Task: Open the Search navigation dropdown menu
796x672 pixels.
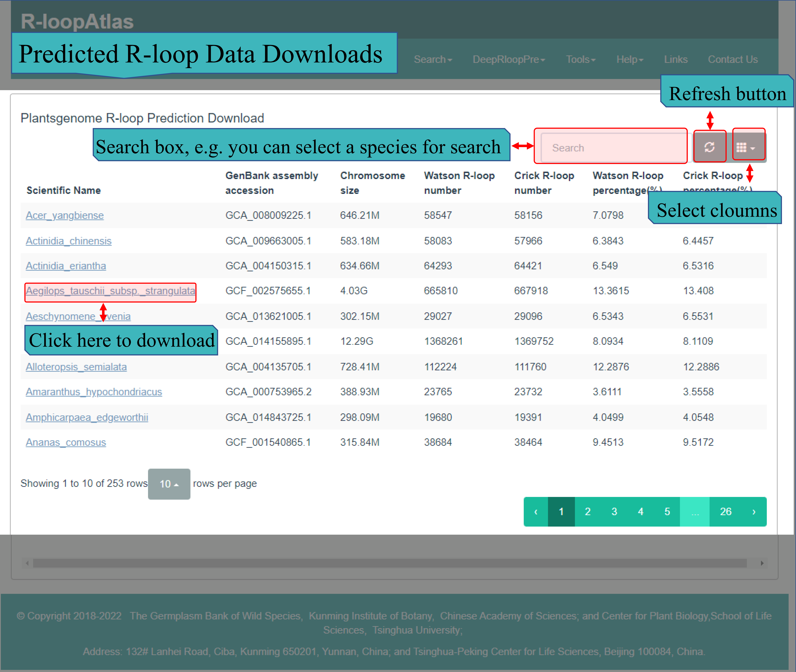Action: pyautogui.click(x=433, y=59)
